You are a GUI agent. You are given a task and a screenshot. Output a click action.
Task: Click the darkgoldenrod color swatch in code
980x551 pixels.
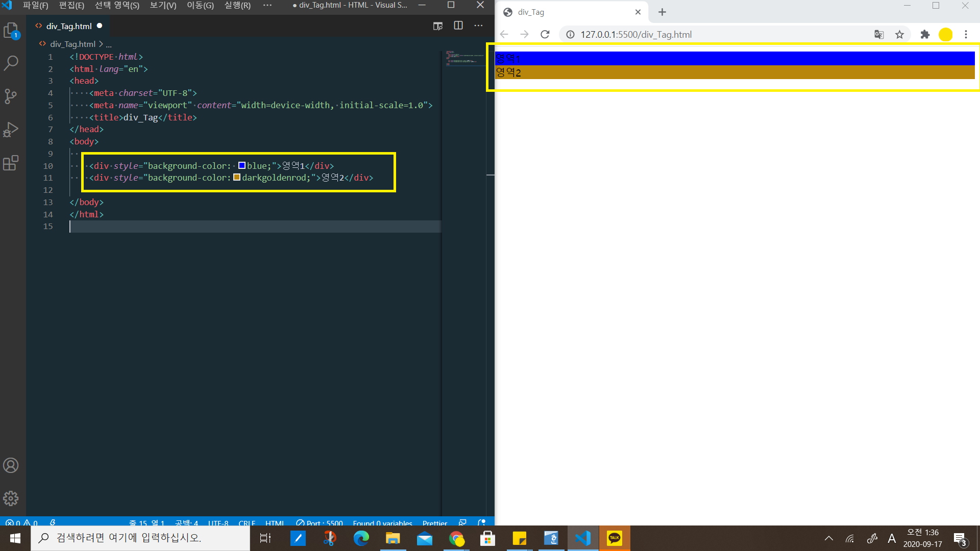click(237, 178)
